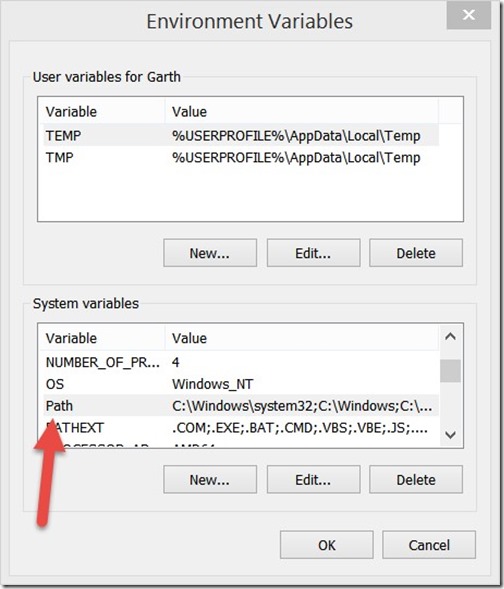Click the system variables scroll down arrow
The height and width of the screenshot is (589, 504).
(x=450, y=435)
